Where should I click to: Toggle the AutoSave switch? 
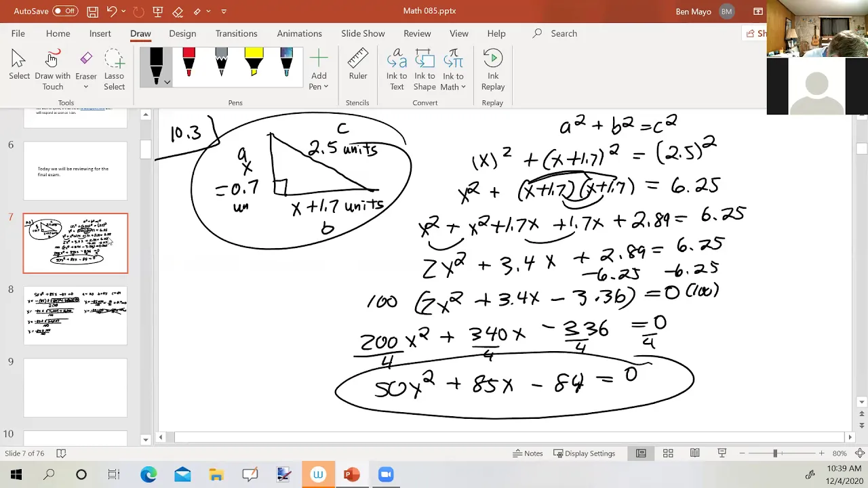coord(65,11)
